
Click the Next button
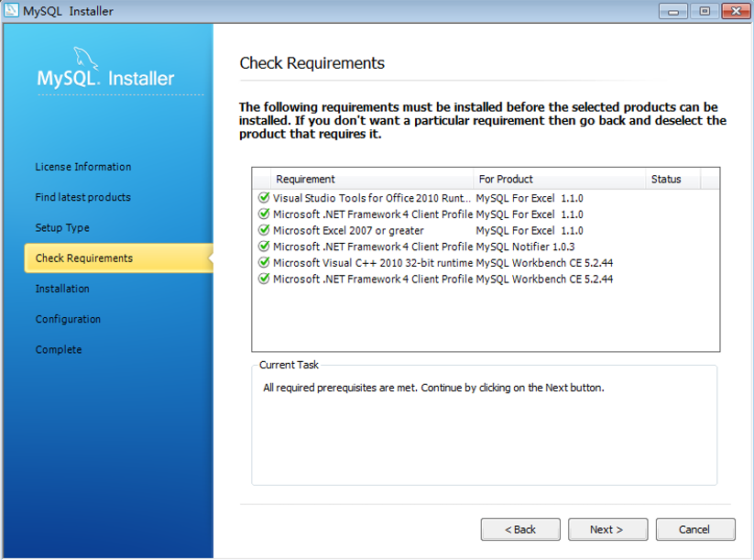607,529
